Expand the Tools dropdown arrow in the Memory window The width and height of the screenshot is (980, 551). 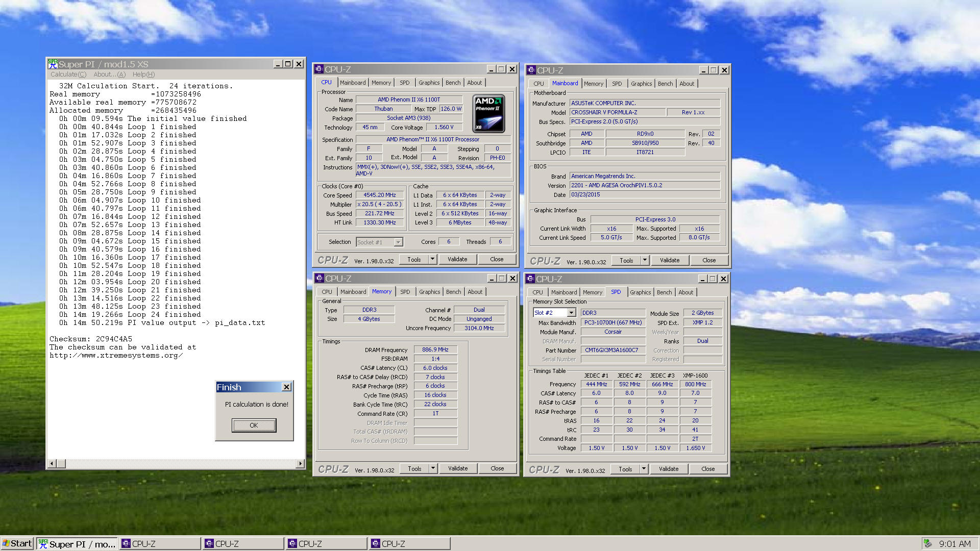[433, 468]
